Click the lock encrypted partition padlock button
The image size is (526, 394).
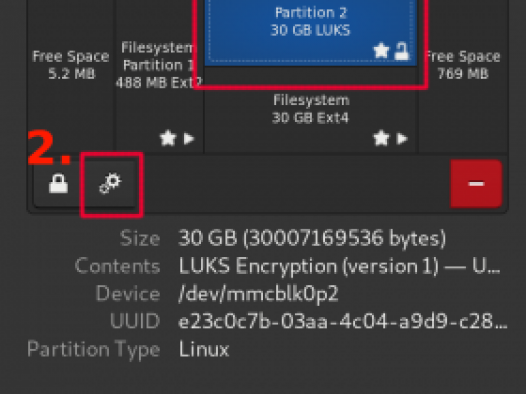58,183
